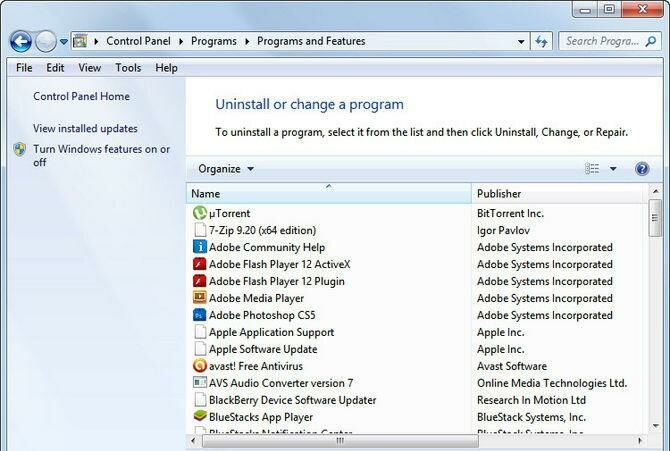Image resolution: width=670 pixels, height=451 pixels.
Task: Go to Control Panel Home link
Action: click(x=81, y=96)
